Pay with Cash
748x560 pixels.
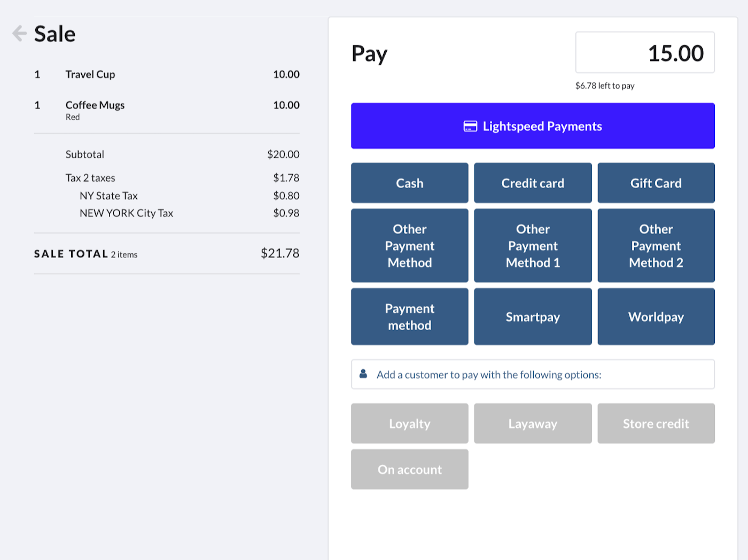tap(409, 183)
